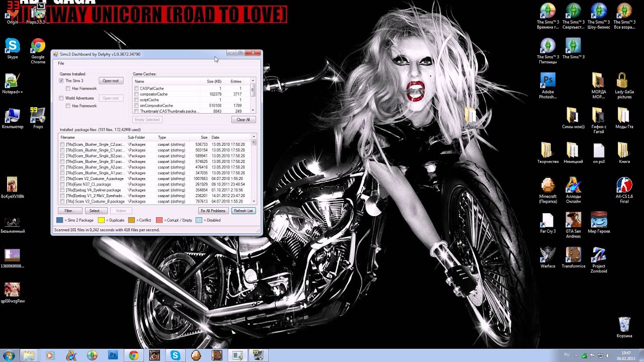Check scriptCache checkbox
Screen dimensions: 644x362
(136, 100)
